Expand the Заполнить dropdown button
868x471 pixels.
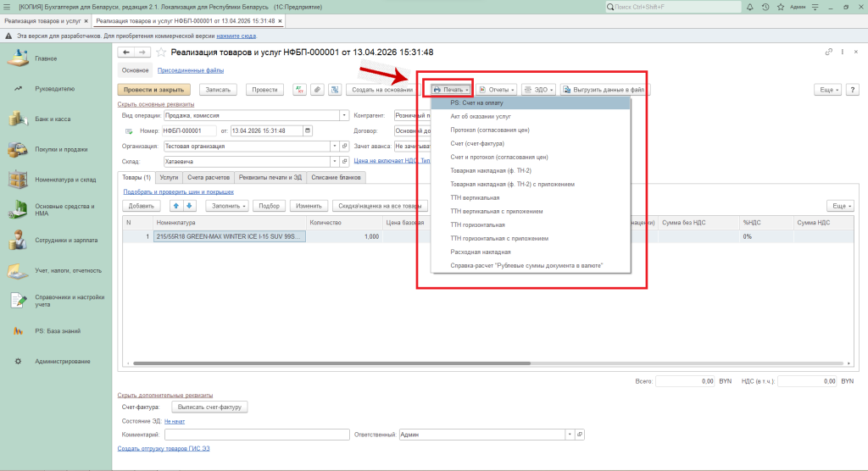click(x=227, y=206)
